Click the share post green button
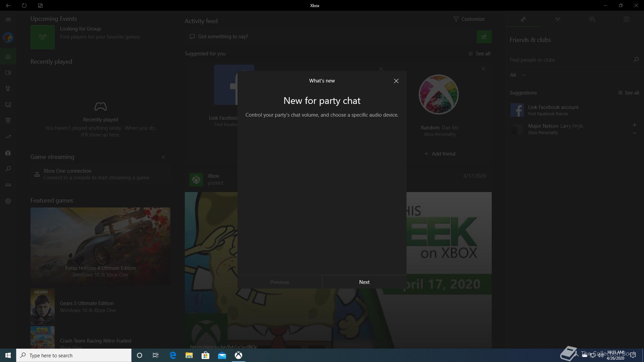Viewport: 644px width, 362px height. click(484, 37)
